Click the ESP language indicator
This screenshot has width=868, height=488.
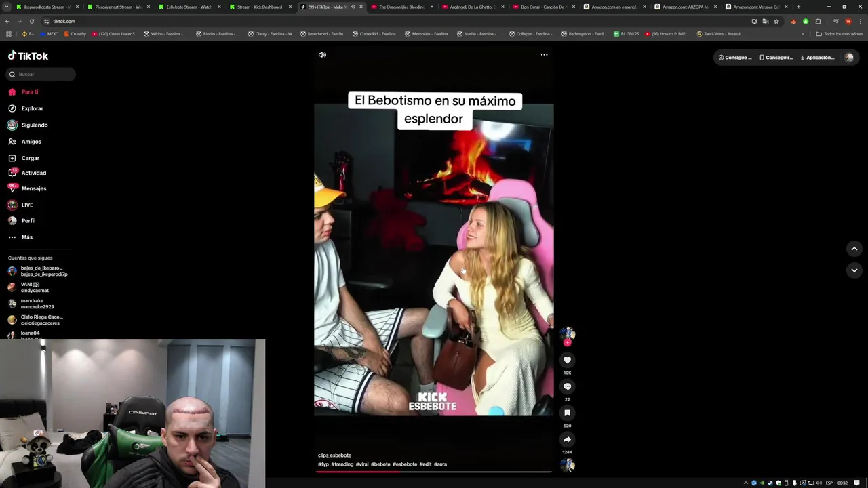pos(829,483)
